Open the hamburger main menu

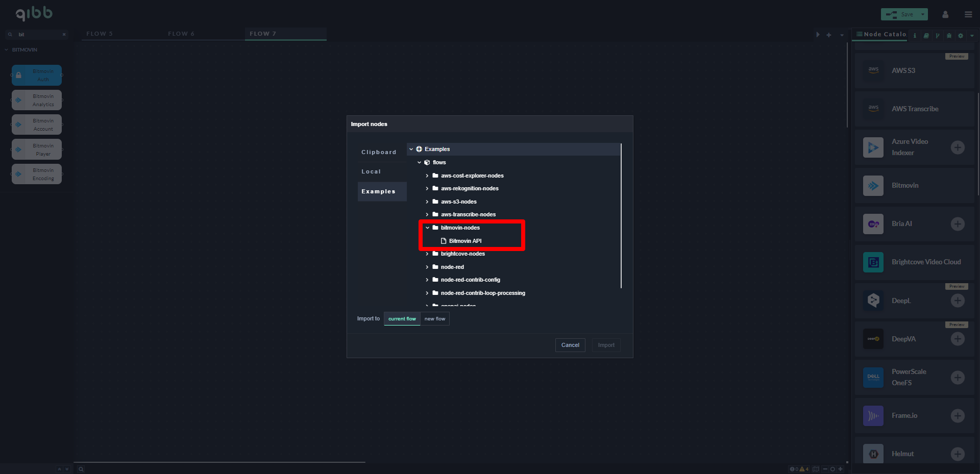click(968, 14)
